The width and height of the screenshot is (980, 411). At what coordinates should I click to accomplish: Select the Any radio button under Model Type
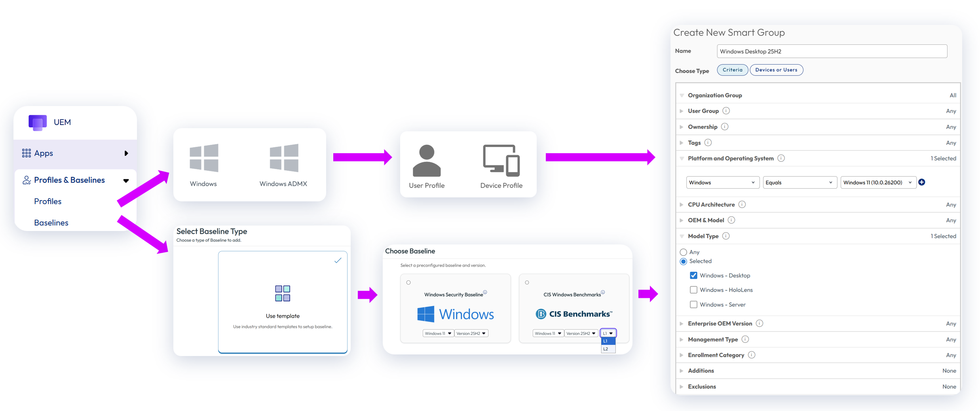[x=683, y=252]
